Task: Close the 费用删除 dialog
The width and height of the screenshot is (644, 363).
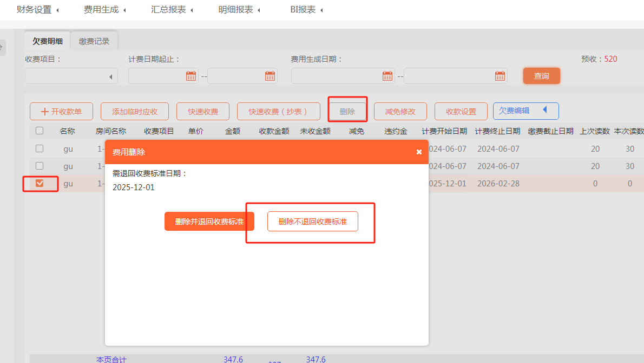Action: (x=419, y=152)
